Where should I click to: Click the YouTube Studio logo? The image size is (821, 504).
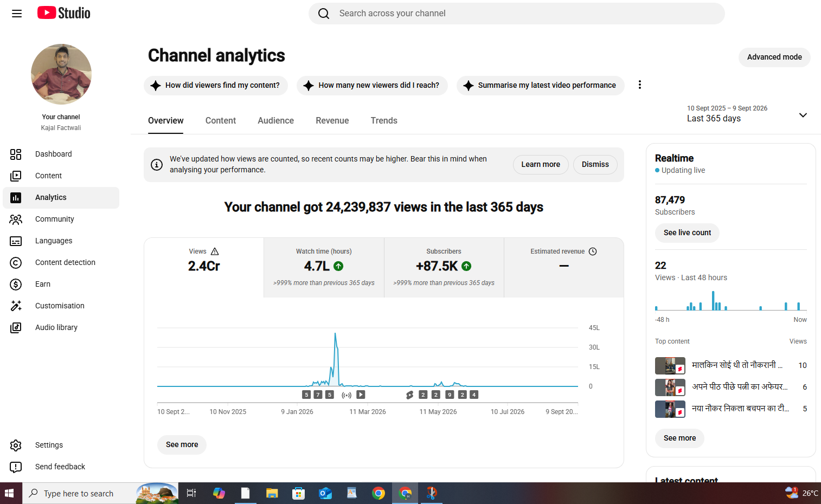coord(64,13)
